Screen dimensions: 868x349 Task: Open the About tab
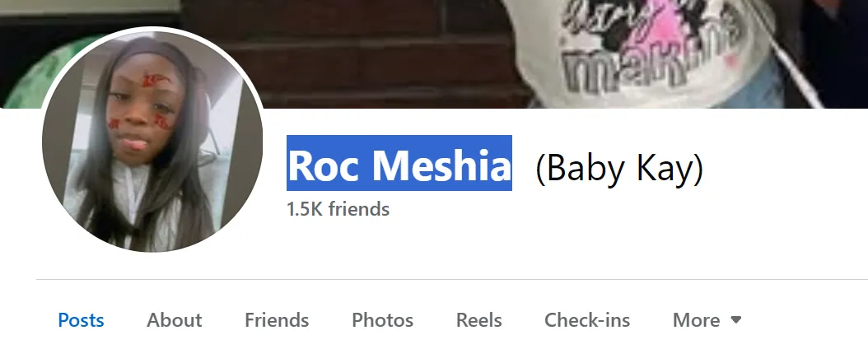click(x=175, y=319)
